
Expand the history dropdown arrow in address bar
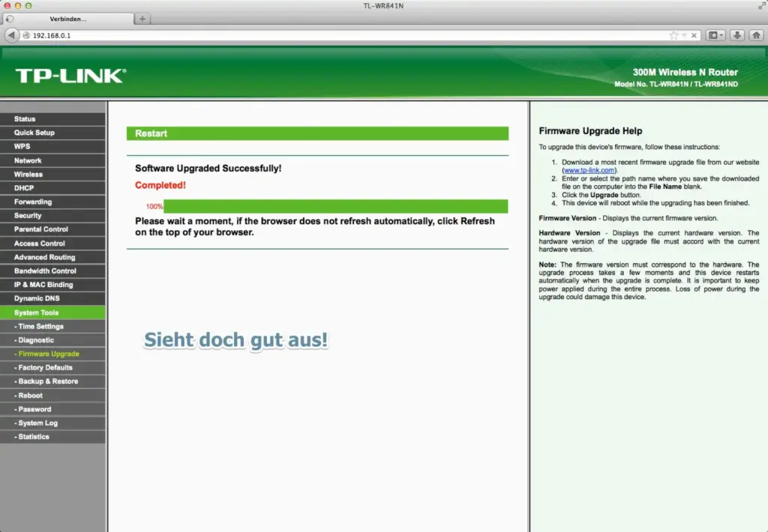pyautogui.click(x=683, y=35)
